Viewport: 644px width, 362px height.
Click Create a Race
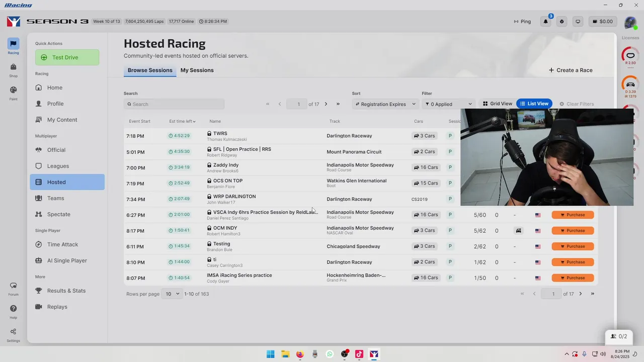click(571, 70)
